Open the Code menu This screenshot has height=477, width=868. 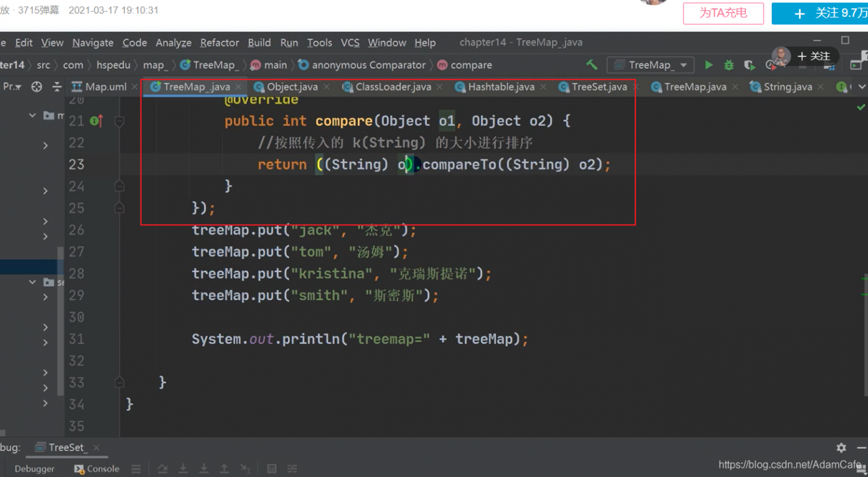(x=135, y=42)
